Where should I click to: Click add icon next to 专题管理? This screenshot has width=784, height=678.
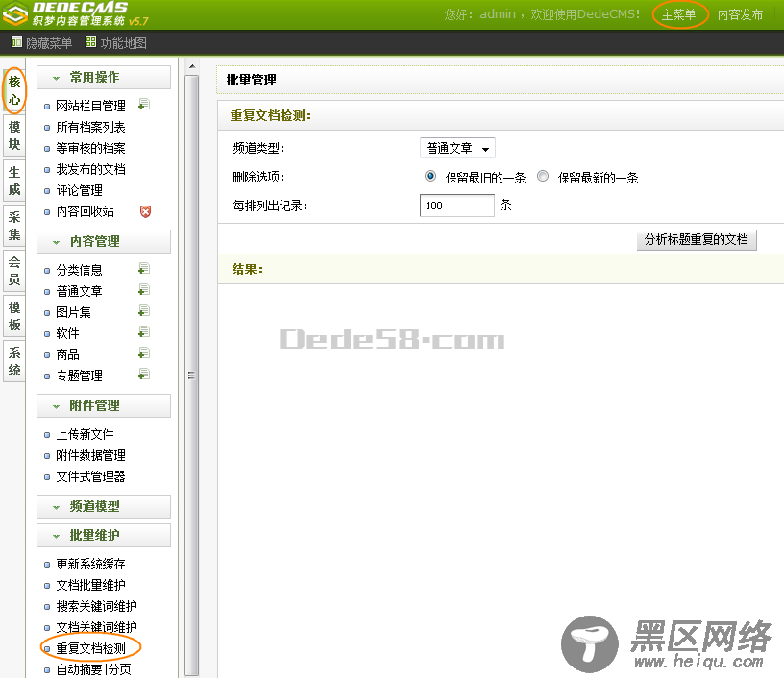click(144, 375)
